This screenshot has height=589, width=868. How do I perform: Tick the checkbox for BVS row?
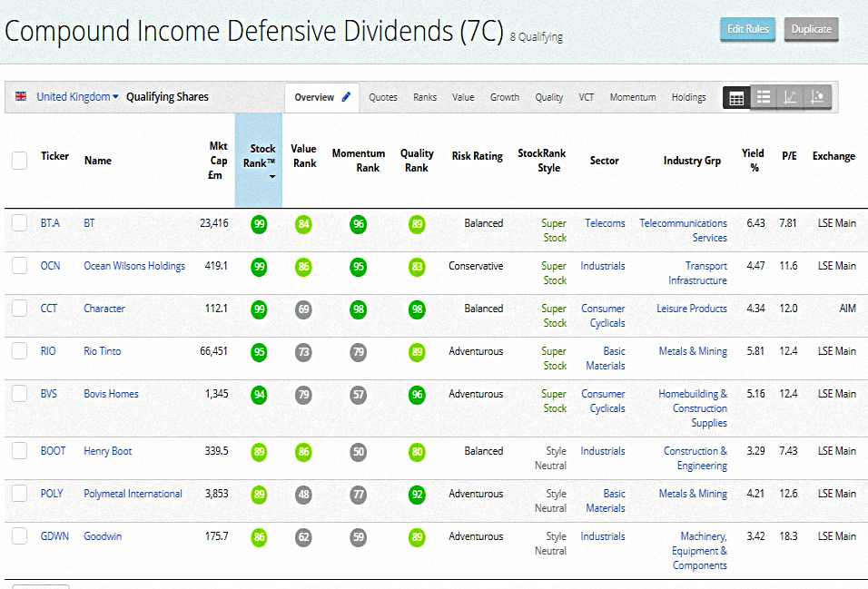[x=19, y=394]
